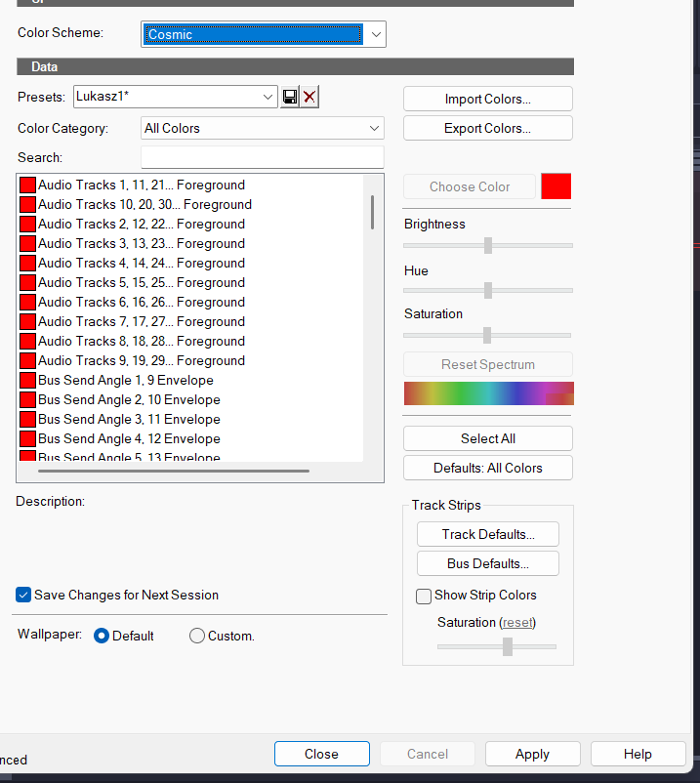Click the Import Colors button
Image resolution: width=700 pixels, height=783 pixels.
tap(487, 99)
